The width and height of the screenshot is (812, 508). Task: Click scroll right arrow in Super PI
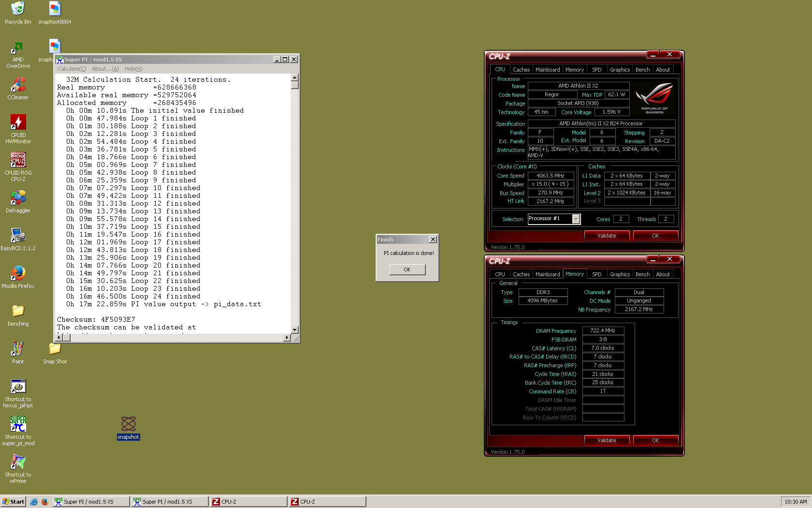pyautogui.click(x=287, y=338)
